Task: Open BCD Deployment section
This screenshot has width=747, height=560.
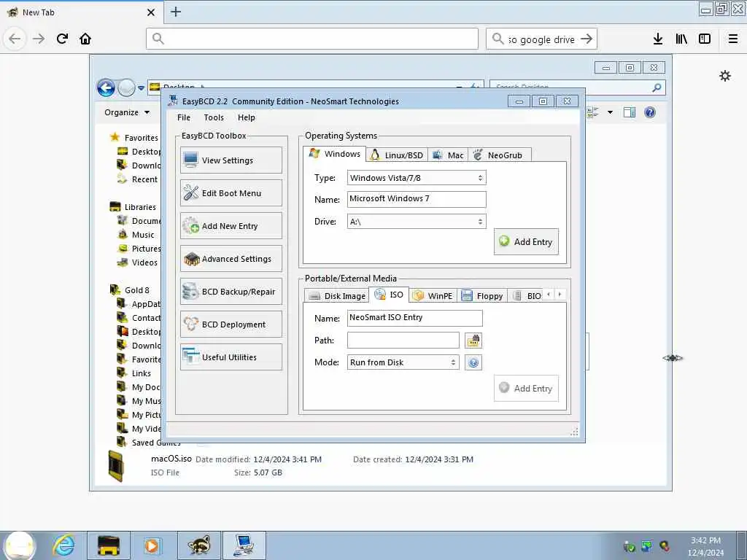Action: tap(231, 324)
